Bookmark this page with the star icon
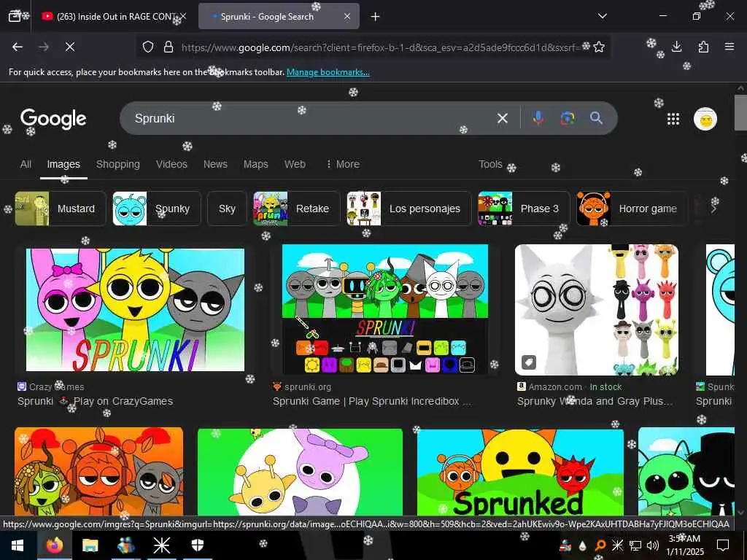The width and height of the screenshot is (747, 560). click(599, 47)
